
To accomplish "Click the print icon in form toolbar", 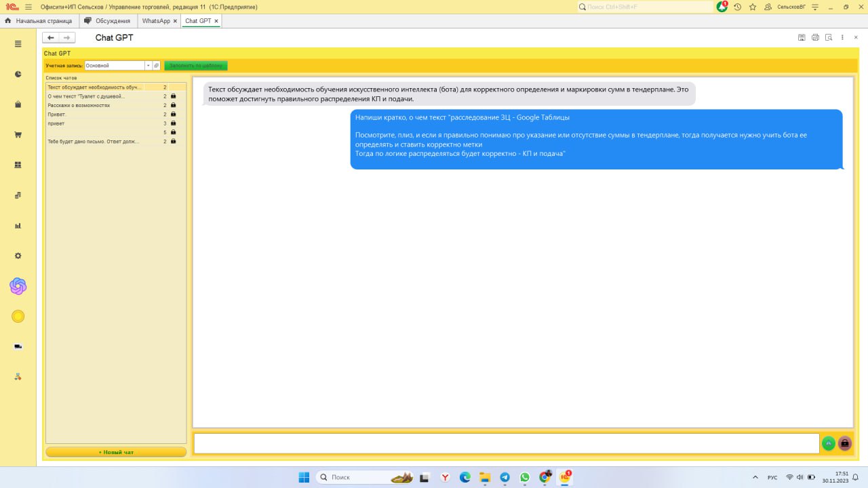I will coord(815,37).
